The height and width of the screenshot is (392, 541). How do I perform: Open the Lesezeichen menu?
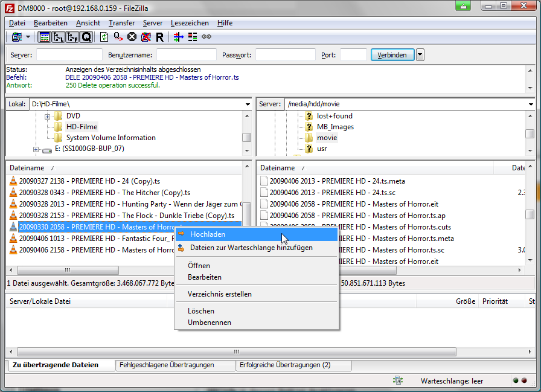coord(190,23)
